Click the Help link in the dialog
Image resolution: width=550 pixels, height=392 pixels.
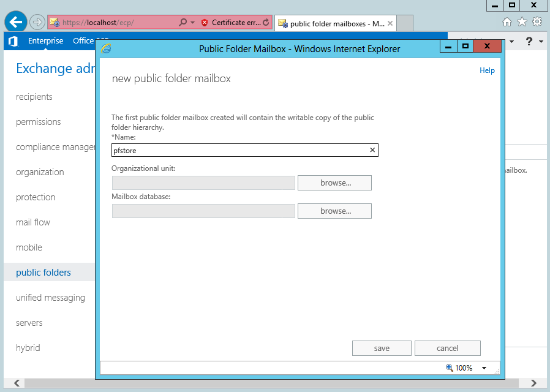(x=487, y=70)
